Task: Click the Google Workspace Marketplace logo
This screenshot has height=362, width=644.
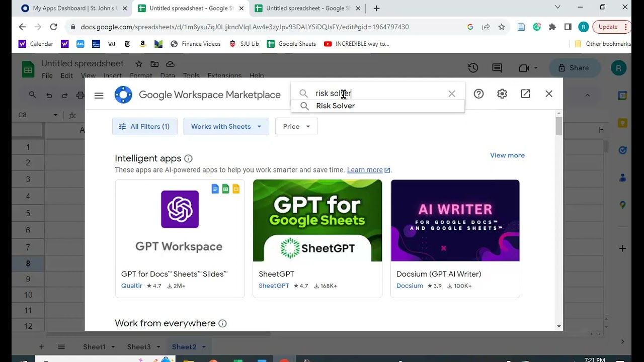Action: click(123, 95)
